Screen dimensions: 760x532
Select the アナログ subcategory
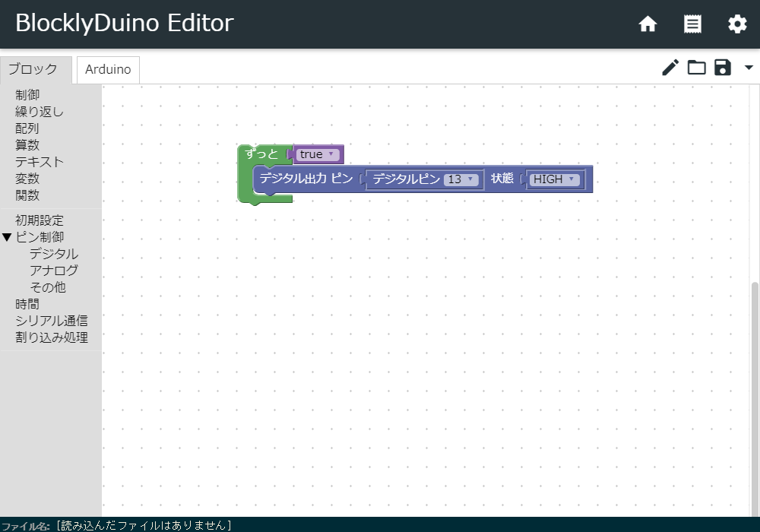click(54, 271)
